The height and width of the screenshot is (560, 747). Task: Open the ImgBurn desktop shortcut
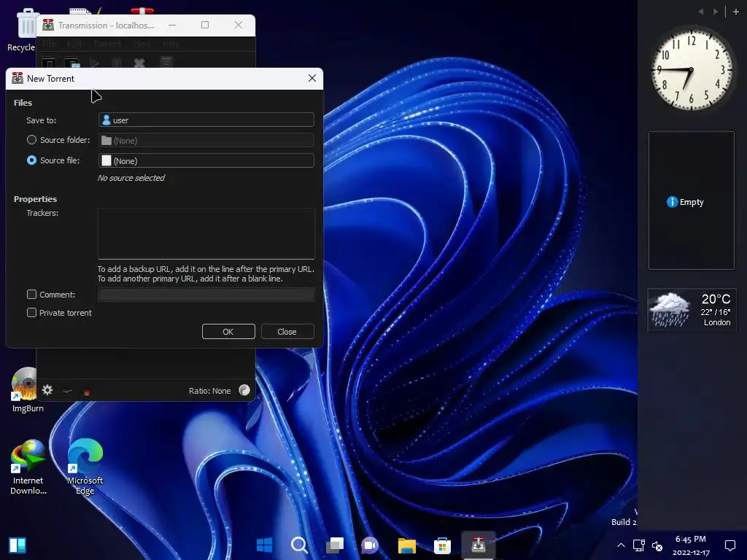[27, 390]
